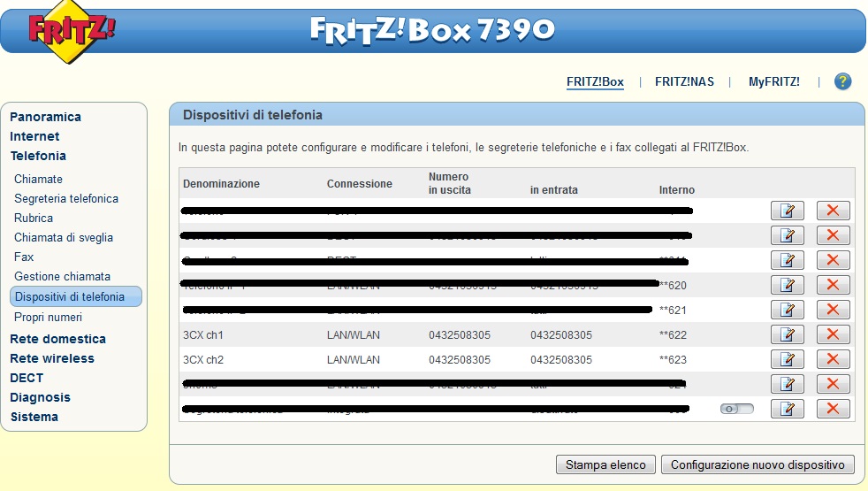Image resolution: width=868 pixels, height=491 pixels.
Task: Click internal number **621
Action: pos(673,311)
